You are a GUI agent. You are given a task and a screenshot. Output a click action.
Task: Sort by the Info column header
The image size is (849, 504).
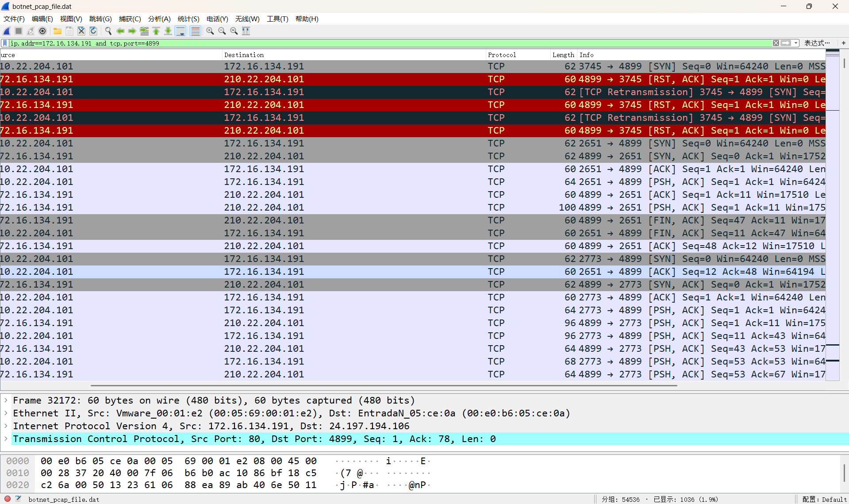pos(701,55)
